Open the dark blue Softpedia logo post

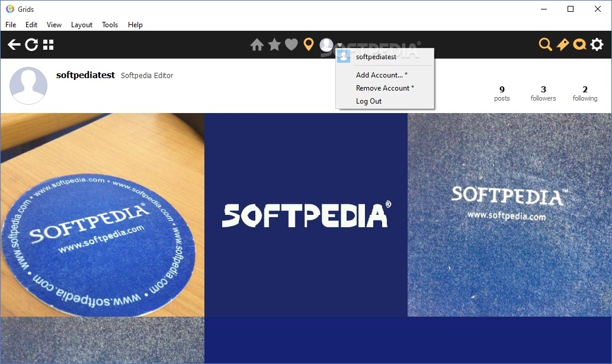coord(306,215)
